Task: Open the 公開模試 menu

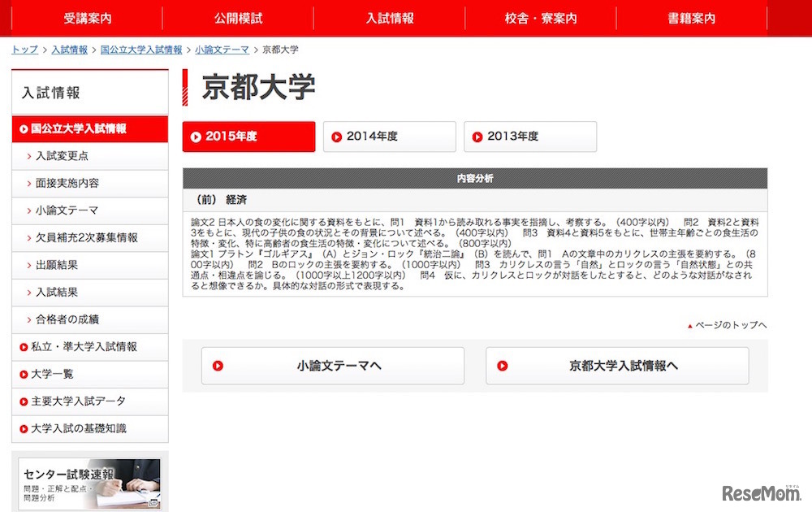Action: [239, 18]
